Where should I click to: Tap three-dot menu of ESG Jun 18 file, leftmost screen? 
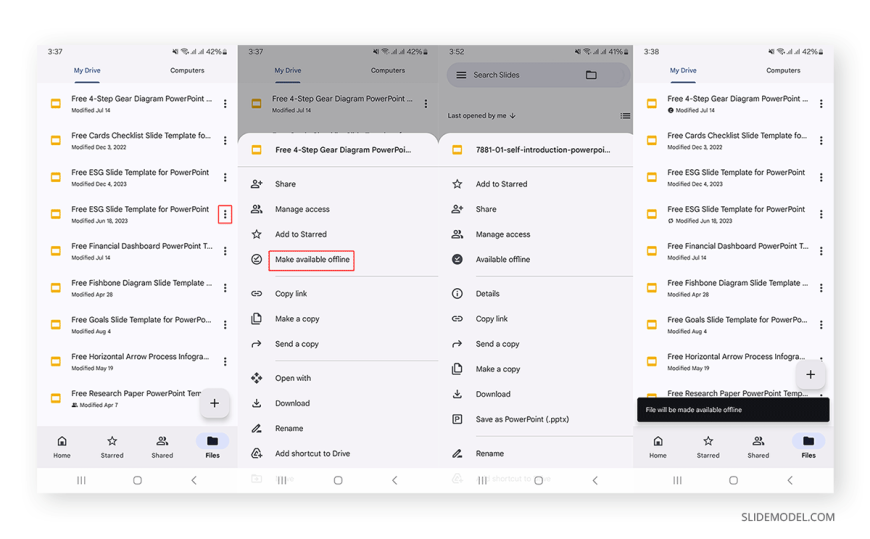click(225, 214)
